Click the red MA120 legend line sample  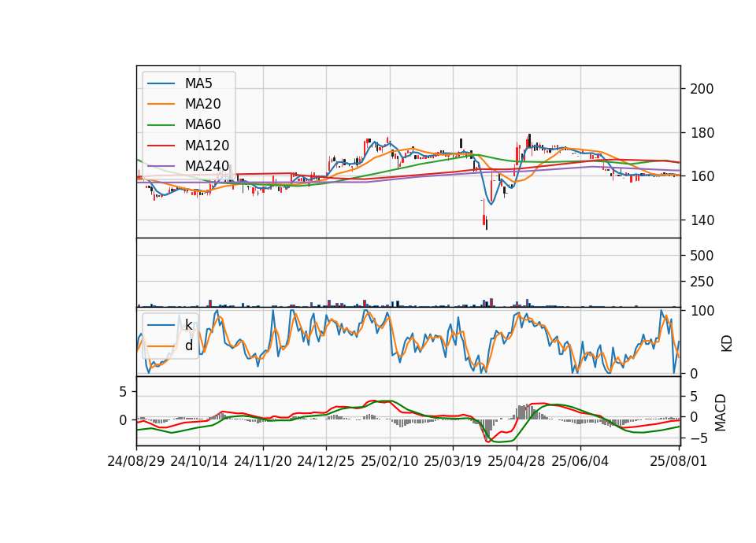(161, 146)
